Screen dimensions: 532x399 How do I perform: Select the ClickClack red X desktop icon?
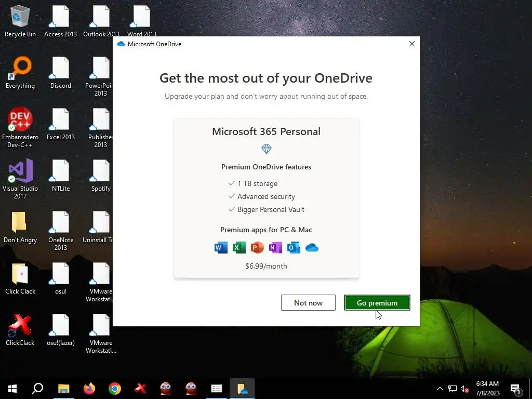20,330
